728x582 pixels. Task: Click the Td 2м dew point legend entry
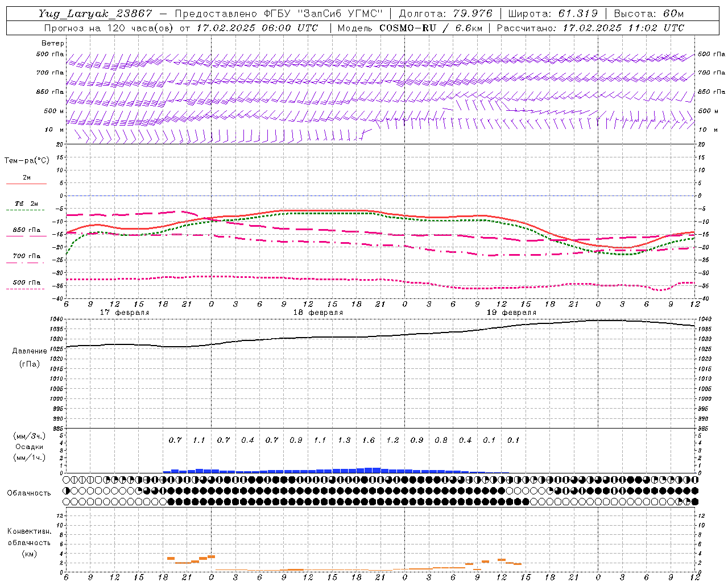27,203
